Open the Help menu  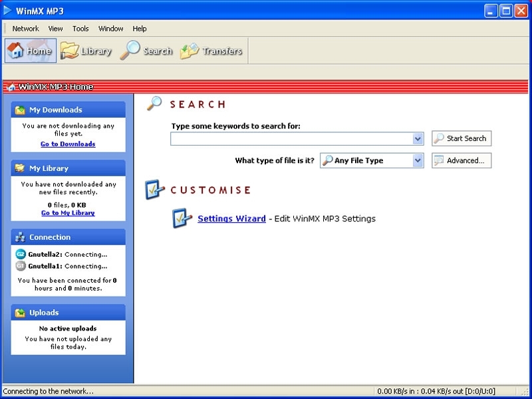tap(140, 29)
